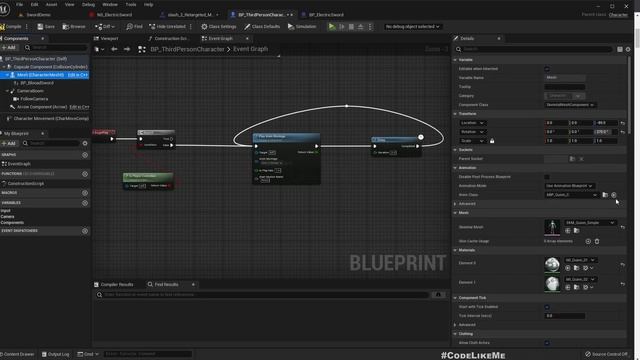Image resolution: width=640 pixels, height=360 pixels.
Task: Toggle Allow Cloth Actors checkbox
Action: 547,343
